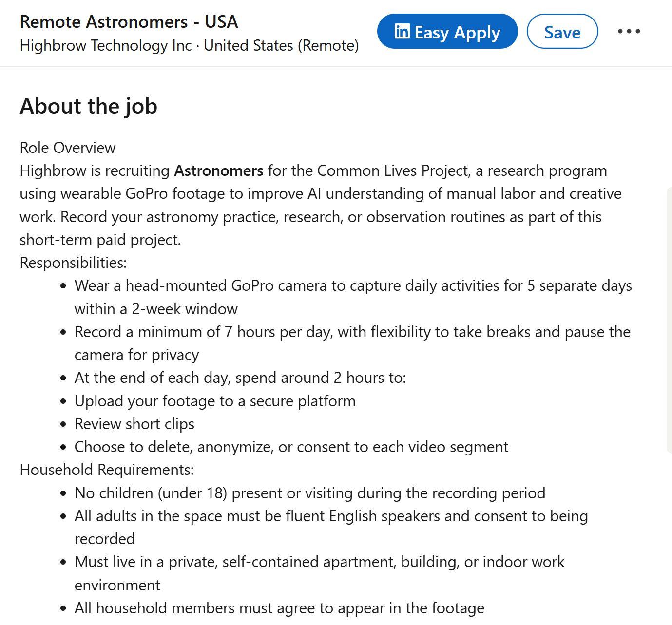Screen dimensions: 672x625
Task: Click the delete, anonymize, or consent bullet
Action: (291, 447)
